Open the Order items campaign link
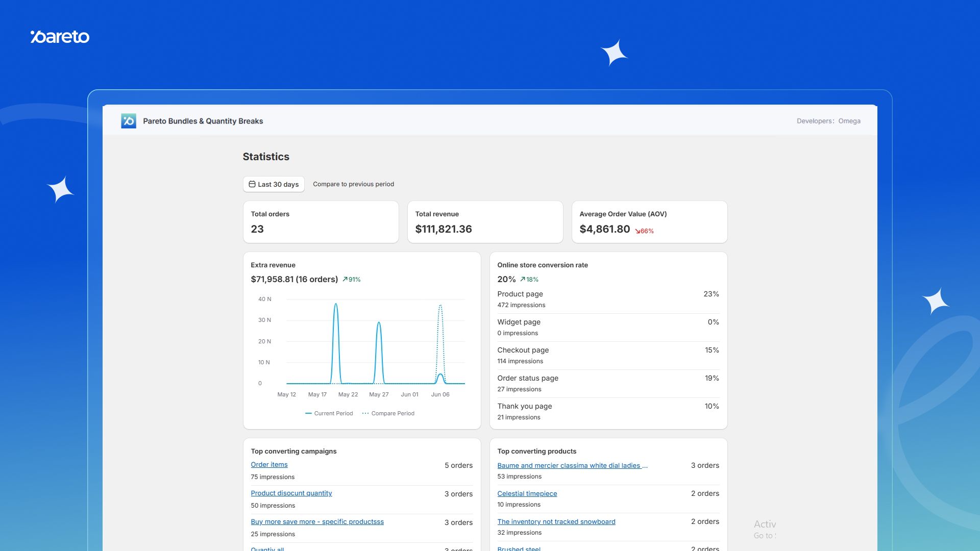The height and width of the screenshot is (551, 980). 269,465
